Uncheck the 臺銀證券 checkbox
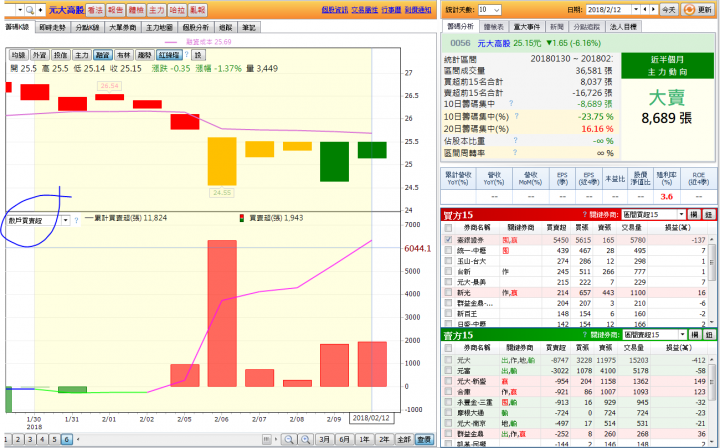 point(448,240)
